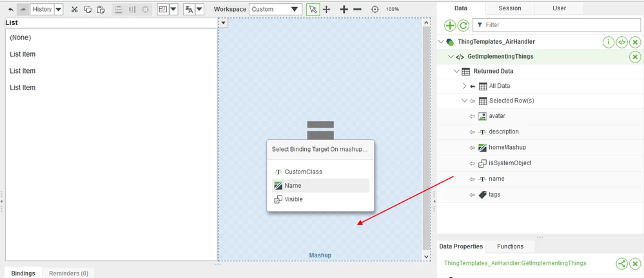Open the localization dropdown arrow
The width and height of the screenshot is (644, 278).
[x=199, y=9]
